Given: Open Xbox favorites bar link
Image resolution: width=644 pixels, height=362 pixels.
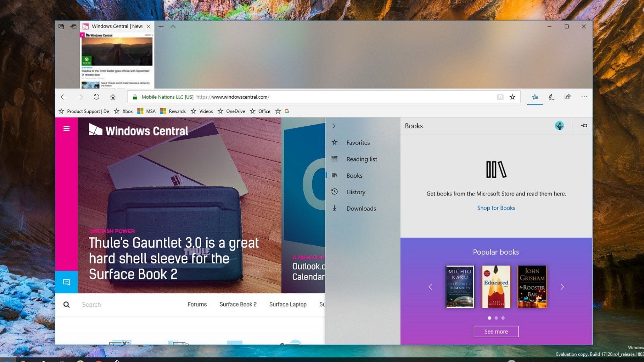Looking at the screenshot, I should [x=123, y=111].
